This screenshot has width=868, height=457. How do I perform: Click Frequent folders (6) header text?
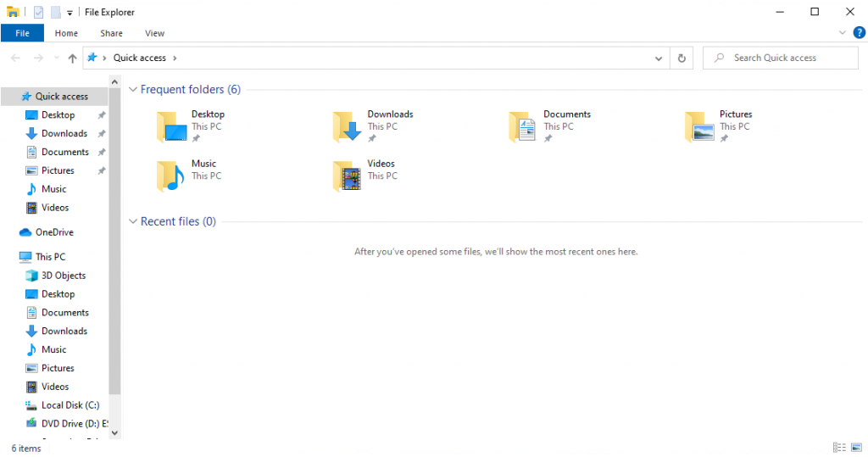[191, 89]
